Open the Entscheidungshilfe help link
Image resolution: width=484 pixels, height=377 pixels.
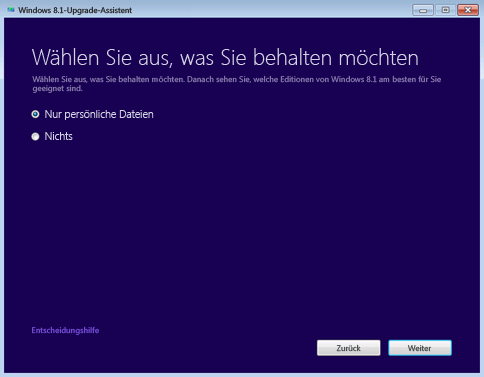coord(65,330)
